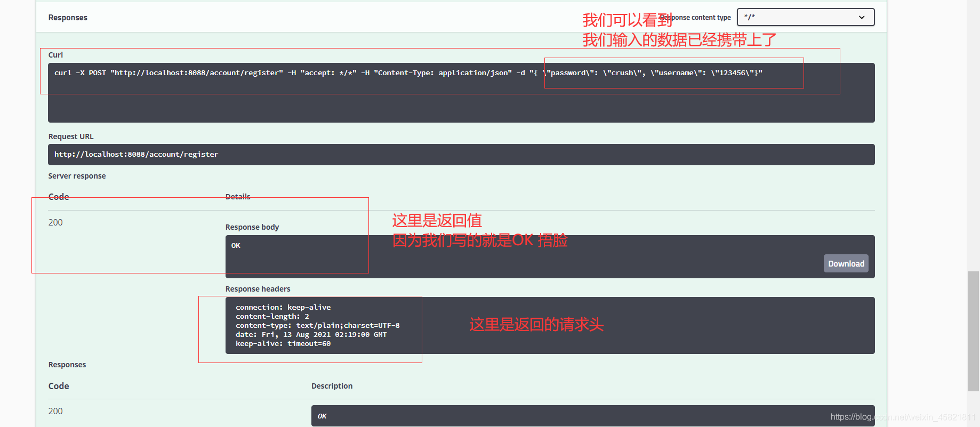Viewport: 980px width, 427px height.
Task: Click the Response body label
Action: tap(252, 227)
